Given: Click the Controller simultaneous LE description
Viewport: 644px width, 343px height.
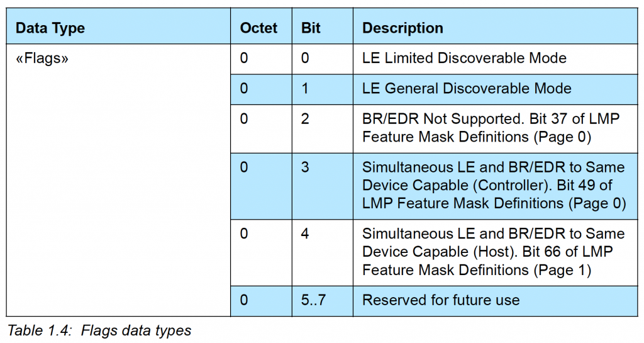Looking at the screenshot, I should (x=496, y=186).
